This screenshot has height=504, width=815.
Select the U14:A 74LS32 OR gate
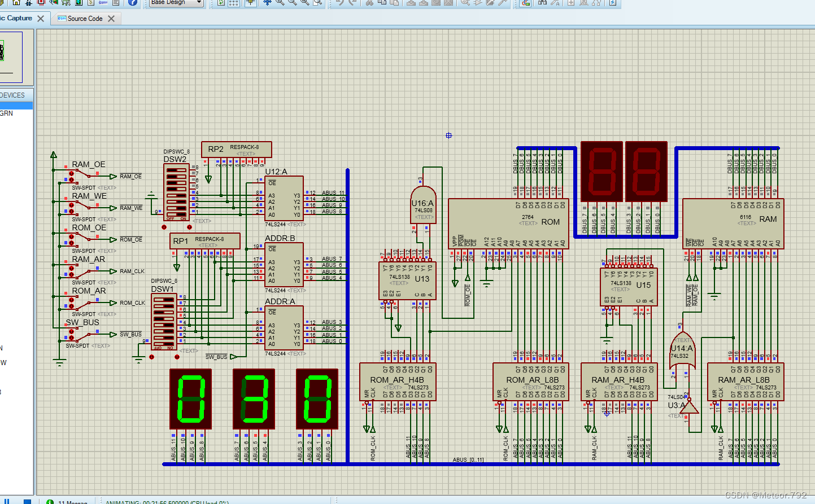[x=682, y=351]
